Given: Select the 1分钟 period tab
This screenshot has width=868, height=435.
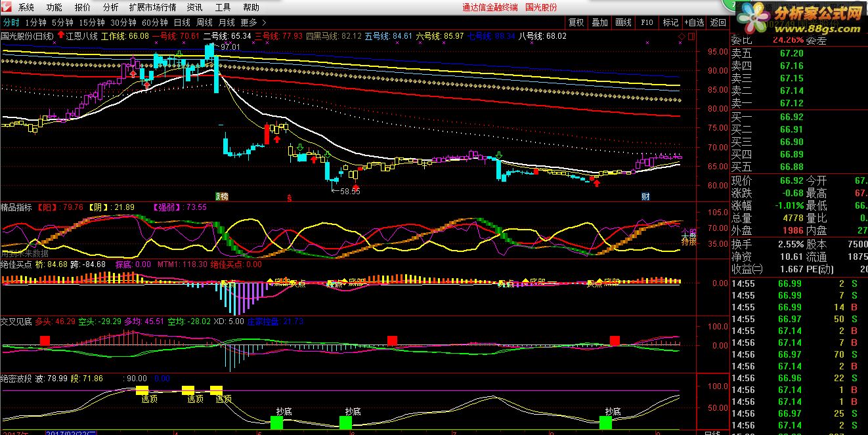Looking at the screenshot, I should click(35, 22).
